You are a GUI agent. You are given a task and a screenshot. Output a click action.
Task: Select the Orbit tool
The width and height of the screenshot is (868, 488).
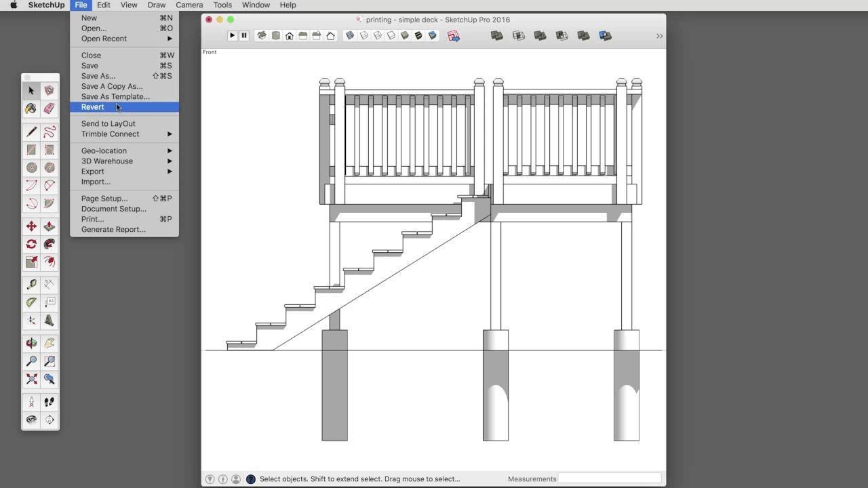coord(31,344)
